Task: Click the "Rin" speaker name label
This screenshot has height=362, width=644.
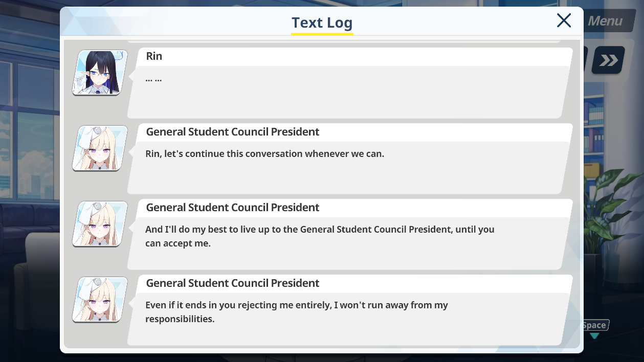Action: click(x=154, y=56)
